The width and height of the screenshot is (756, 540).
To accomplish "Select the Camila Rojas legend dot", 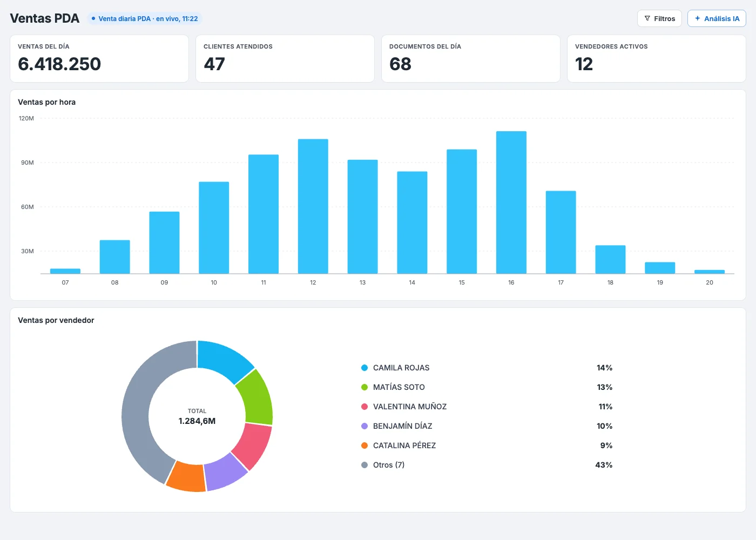I will 364,368.
